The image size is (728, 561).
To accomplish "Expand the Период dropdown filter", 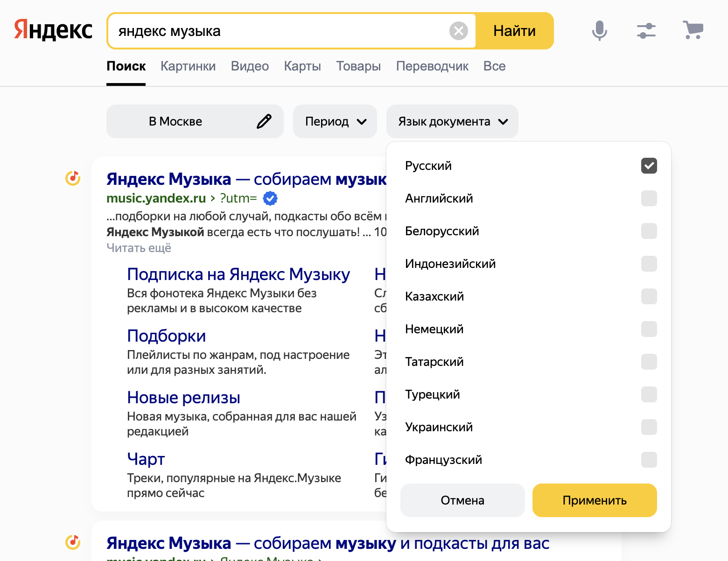I will pyautogui.click(x=335, y=121).
